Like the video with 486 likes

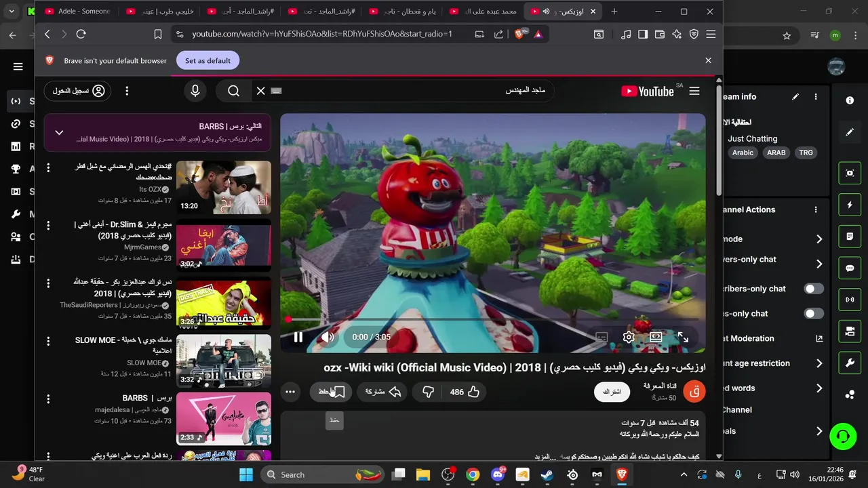(465, 392)
